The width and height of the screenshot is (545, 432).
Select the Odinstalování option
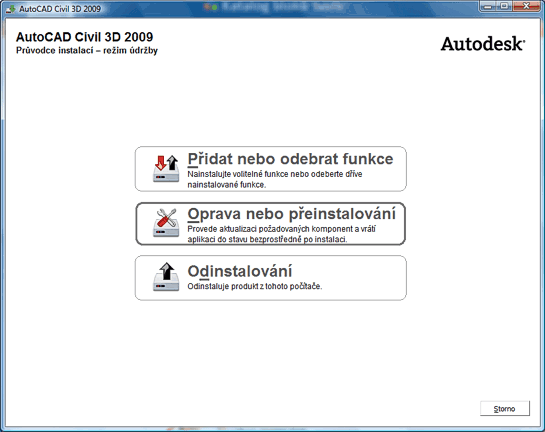point(271,278)
